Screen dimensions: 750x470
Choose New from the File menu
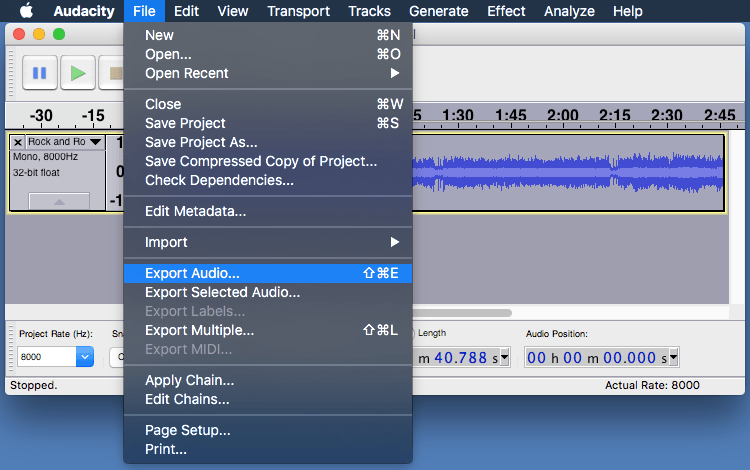pyautogui.click(x=268, y=35)
